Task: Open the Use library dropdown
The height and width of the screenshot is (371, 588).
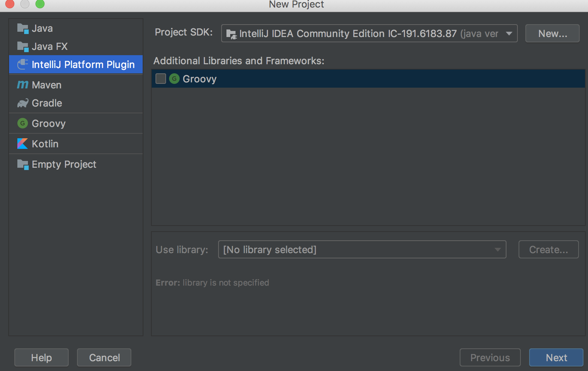Action: click(362, 249)
